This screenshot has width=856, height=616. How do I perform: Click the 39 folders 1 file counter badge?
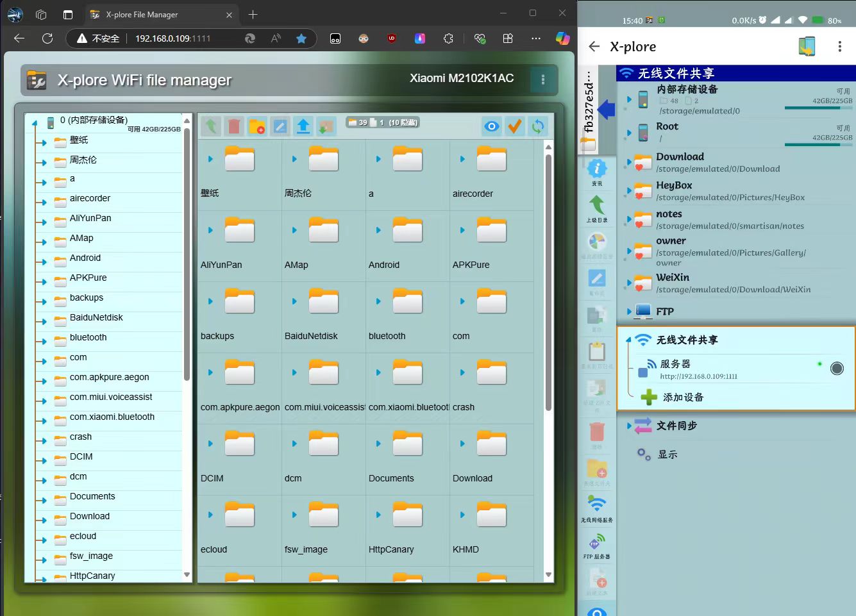pos(383,122)
